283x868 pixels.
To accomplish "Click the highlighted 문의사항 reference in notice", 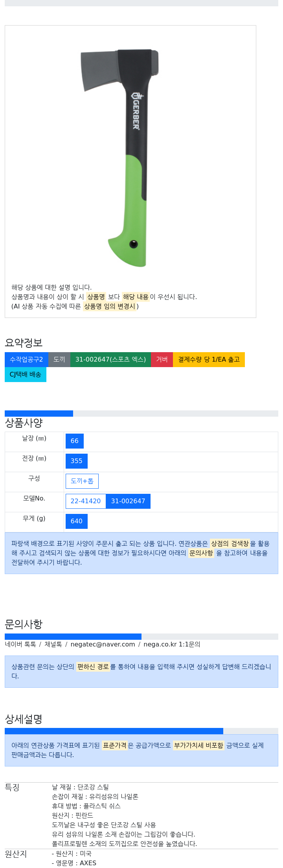I will click(x=201, y=553).
